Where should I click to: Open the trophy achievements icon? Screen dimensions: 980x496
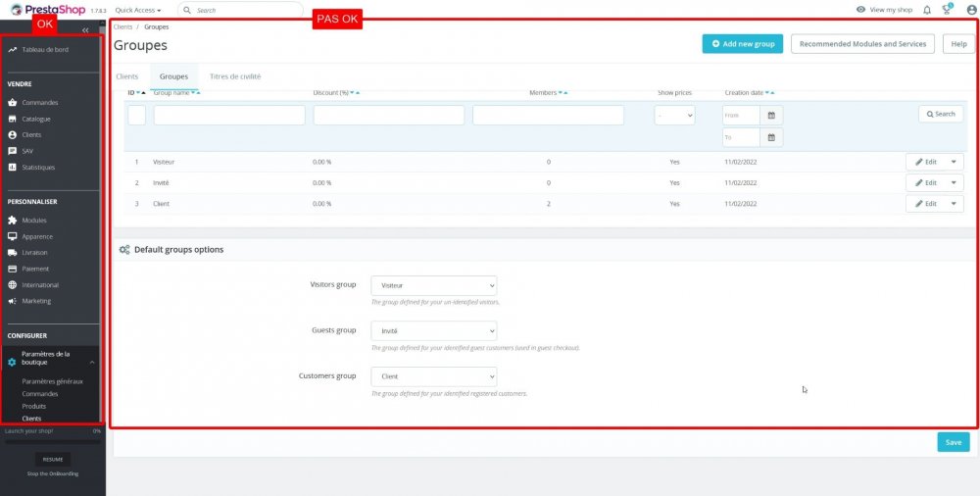947,10
